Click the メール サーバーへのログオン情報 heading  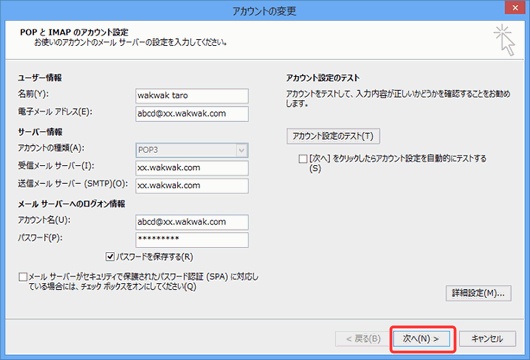(x=71, y=204)
